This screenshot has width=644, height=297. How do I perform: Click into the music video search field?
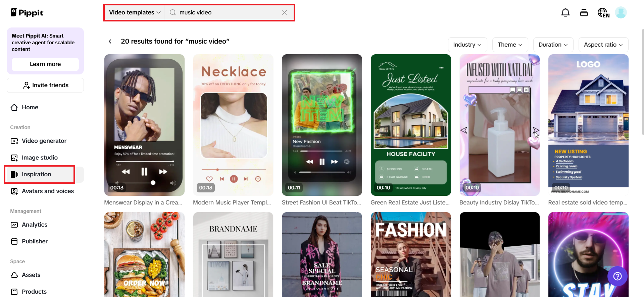(228, 12)
